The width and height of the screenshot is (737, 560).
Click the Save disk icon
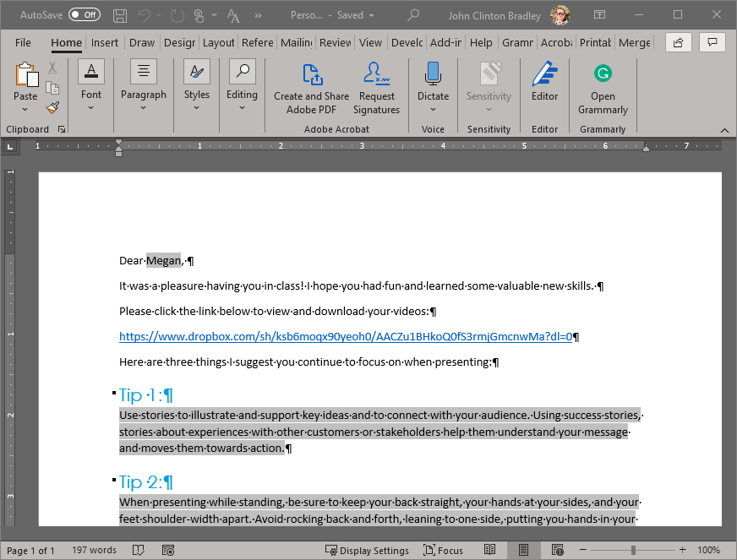point(120,15)
